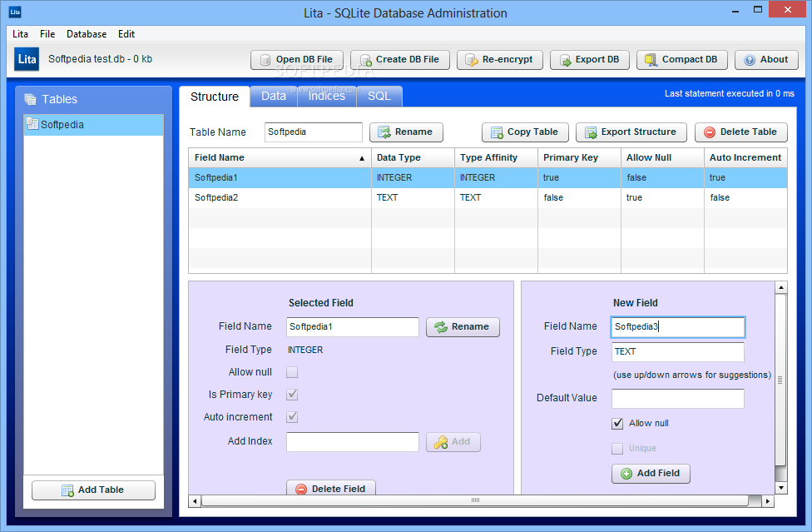Switch to the Data tab
812x532 pixels.
point(274,97)
